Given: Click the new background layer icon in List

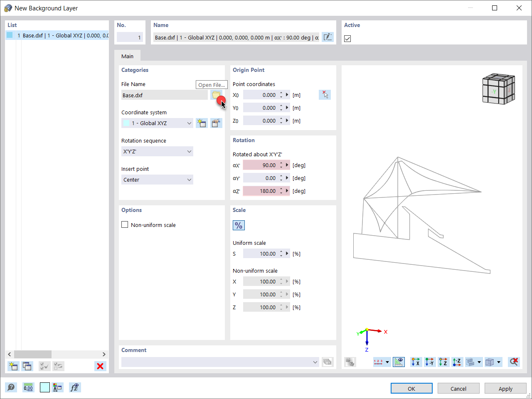Looking at the screenshot, I should point(13,366).
